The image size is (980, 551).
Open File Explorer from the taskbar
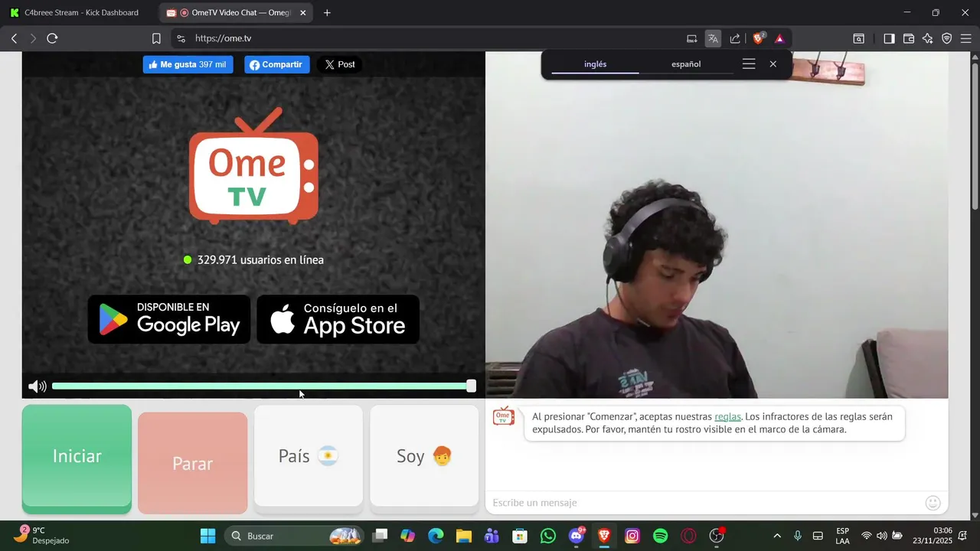(x=464, y=536)
